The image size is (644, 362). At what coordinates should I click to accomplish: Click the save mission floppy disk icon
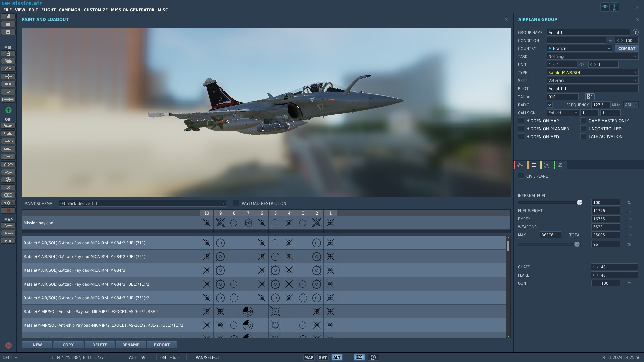point(8,32)
